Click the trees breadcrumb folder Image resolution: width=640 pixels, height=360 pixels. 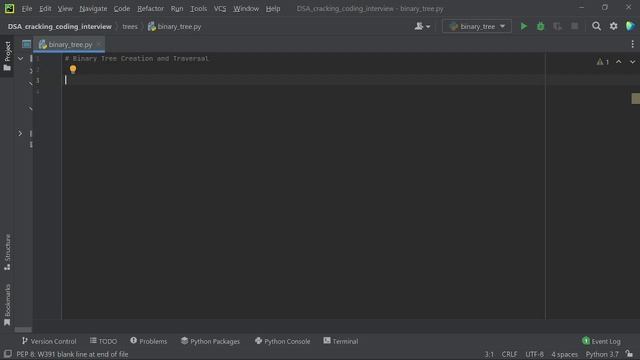[130, 27]
